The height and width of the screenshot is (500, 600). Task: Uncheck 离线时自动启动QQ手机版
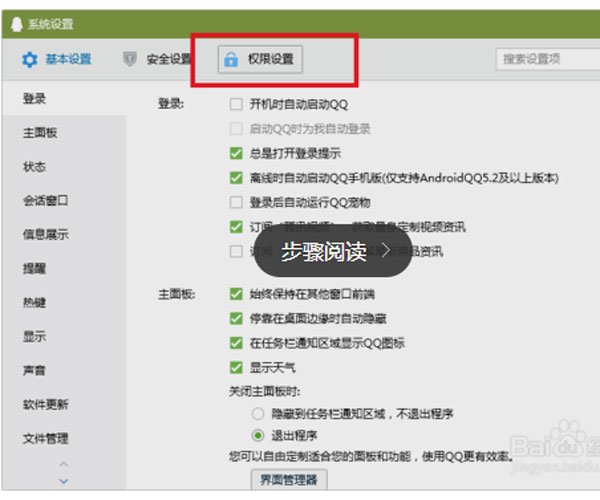(x=236, y=178)
